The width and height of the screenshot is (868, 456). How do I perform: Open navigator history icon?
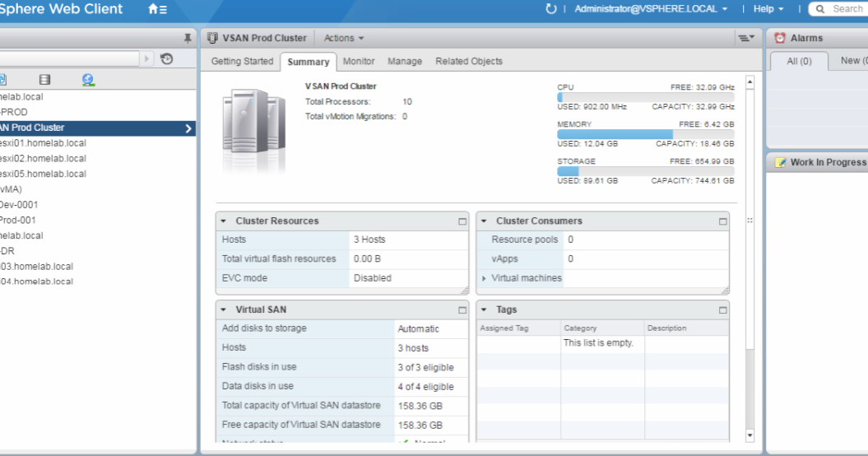167,58
